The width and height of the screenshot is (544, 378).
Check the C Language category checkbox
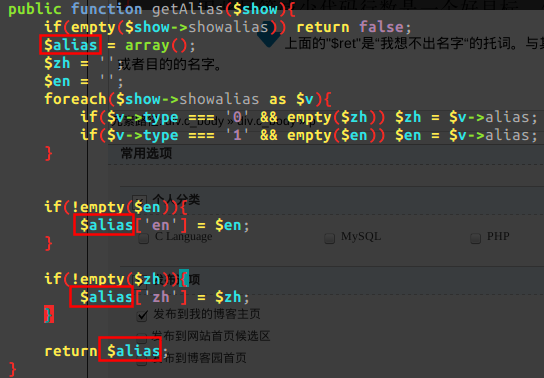coord(143,238)
